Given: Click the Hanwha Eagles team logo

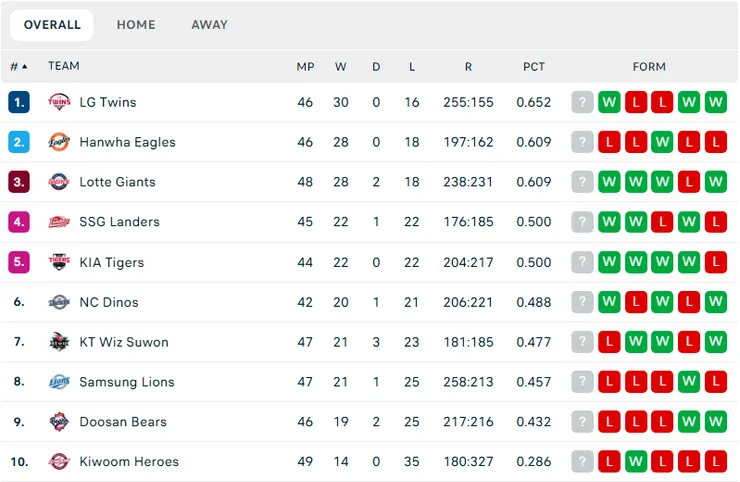Looking at the screenshot, I should pyautogui.click(x=59, y=142).
